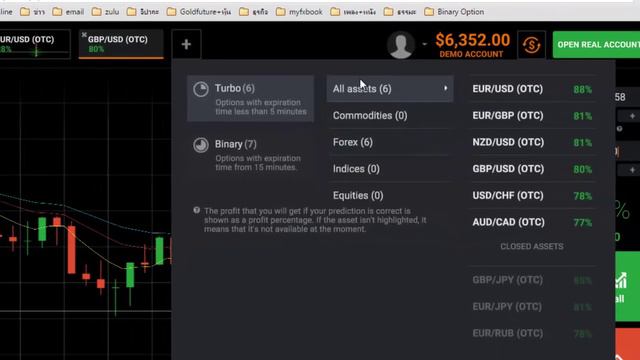Select All assets (6) category
The height and width of the screenshot is (360, 640).
[390, 89]
